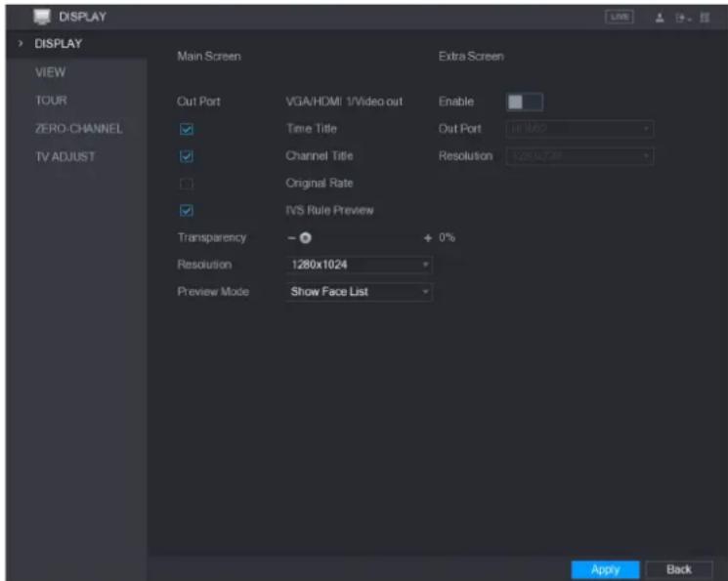Click the Channel Title label
The width and height of the screenshot is (728, 581).
click(320, 156)
